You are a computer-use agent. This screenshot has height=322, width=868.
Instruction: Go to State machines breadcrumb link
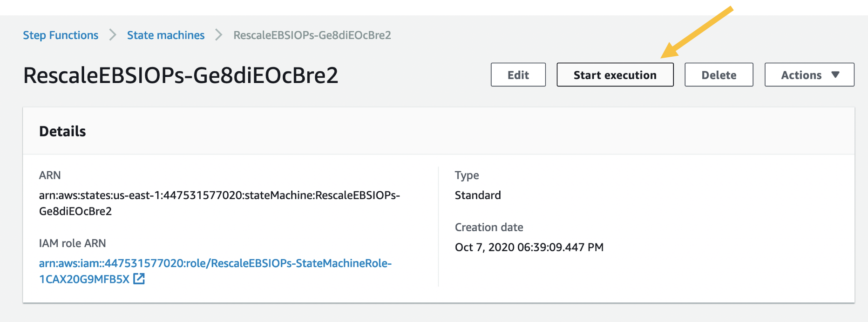pyautogui.click(x=166, y=35)
